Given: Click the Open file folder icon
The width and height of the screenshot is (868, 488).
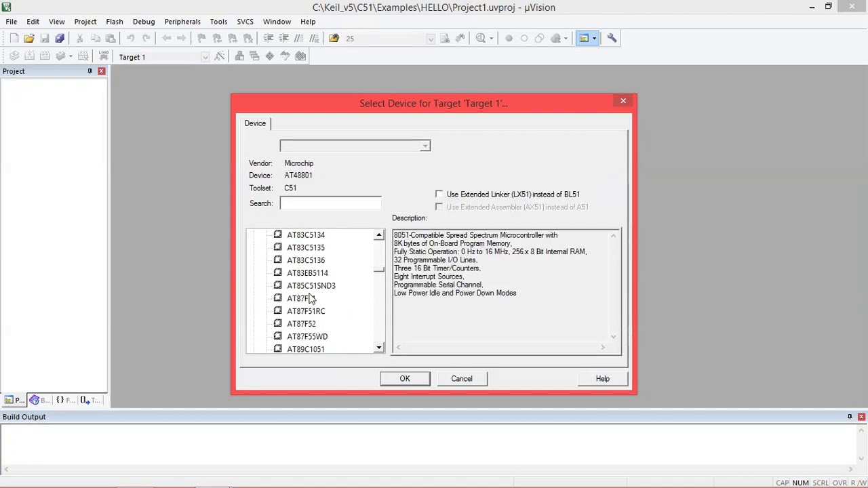Looking at the screenshot, I should pos(28,39).
